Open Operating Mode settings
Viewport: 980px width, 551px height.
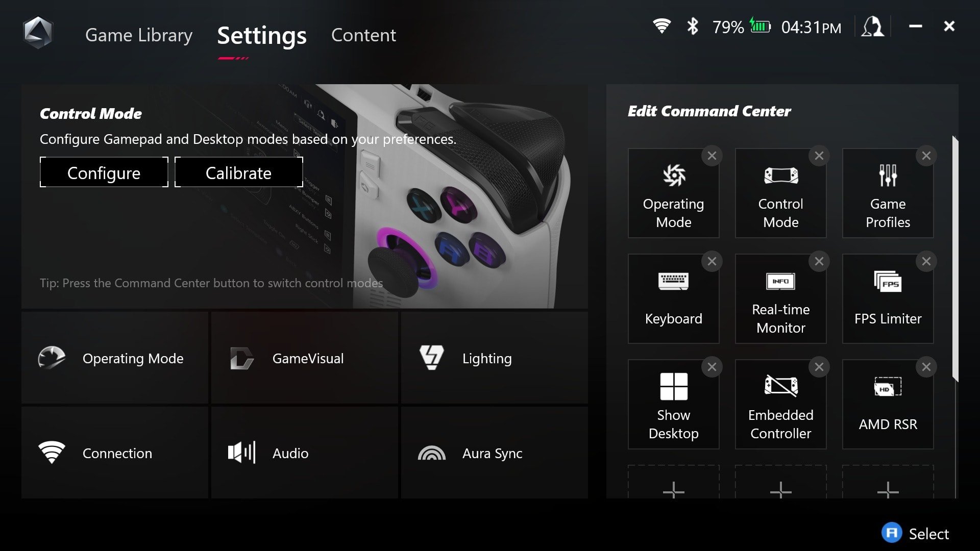pyautogui.click(x=114, y=357)
